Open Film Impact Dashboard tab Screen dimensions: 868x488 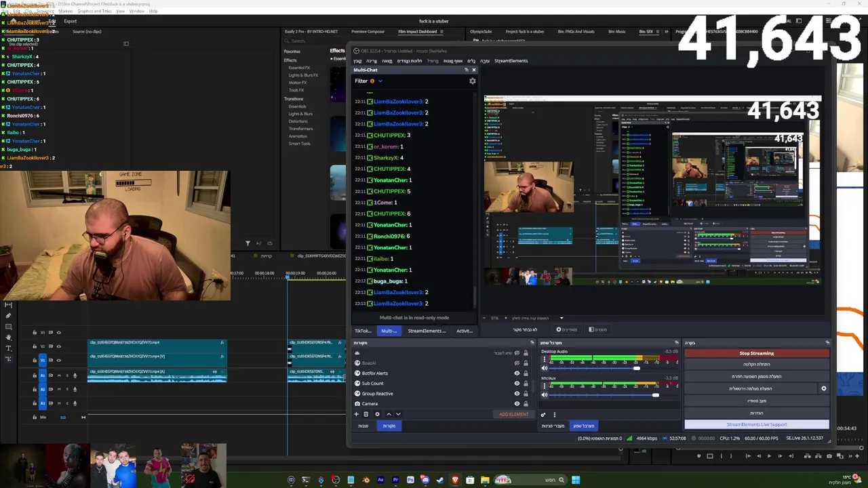coord(418,31)
